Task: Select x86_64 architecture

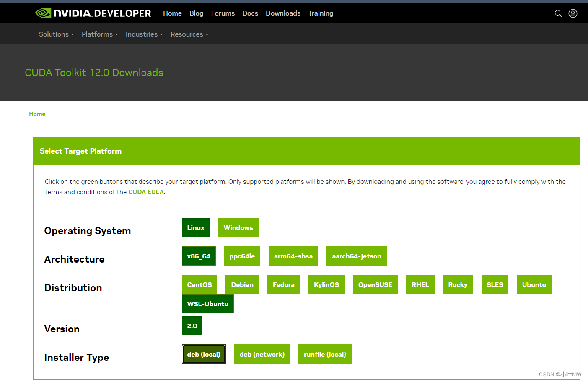Action: point(199,256)
